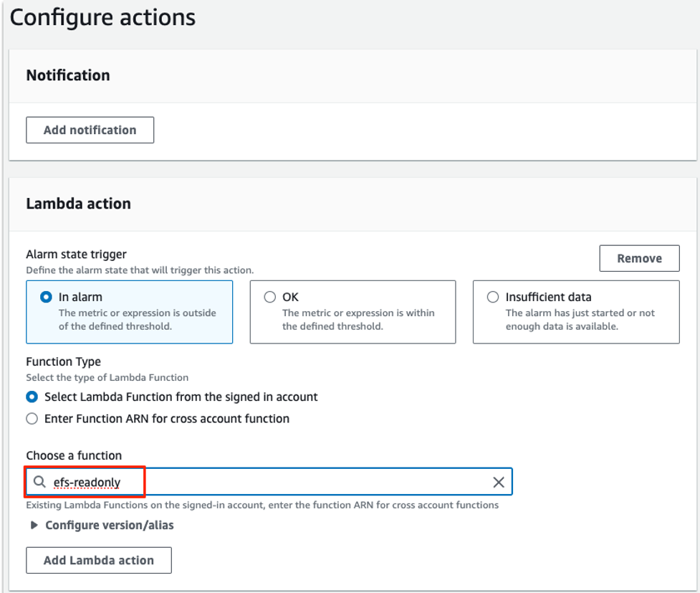Screen dimensions: 700x593
Task: Click the Notification section header
Action: coord(67,75)
